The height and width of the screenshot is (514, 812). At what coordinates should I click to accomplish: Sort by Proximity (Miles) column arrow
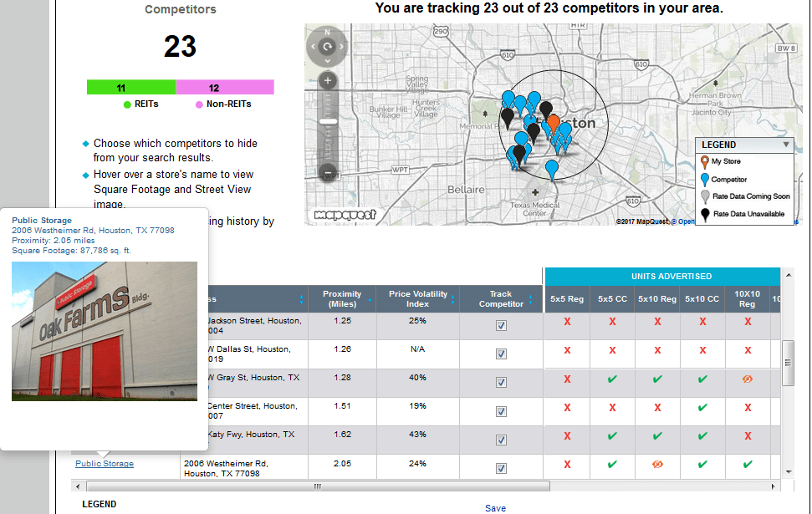[370, 300]
